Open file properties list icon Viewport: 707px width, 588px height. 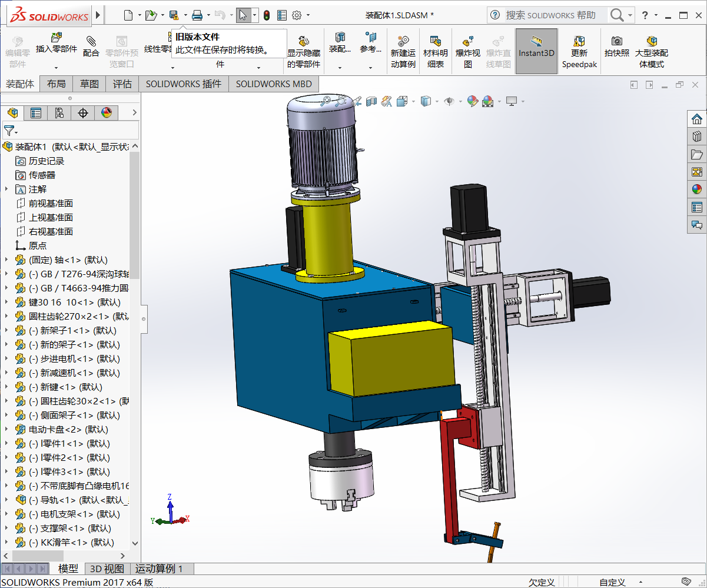(x=282, y=15)
